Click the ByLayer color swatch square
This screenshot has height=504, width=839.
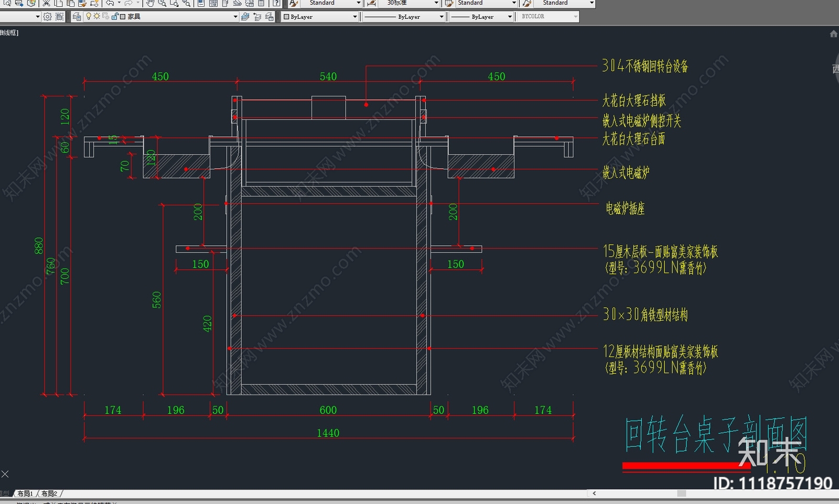(286, 16)
